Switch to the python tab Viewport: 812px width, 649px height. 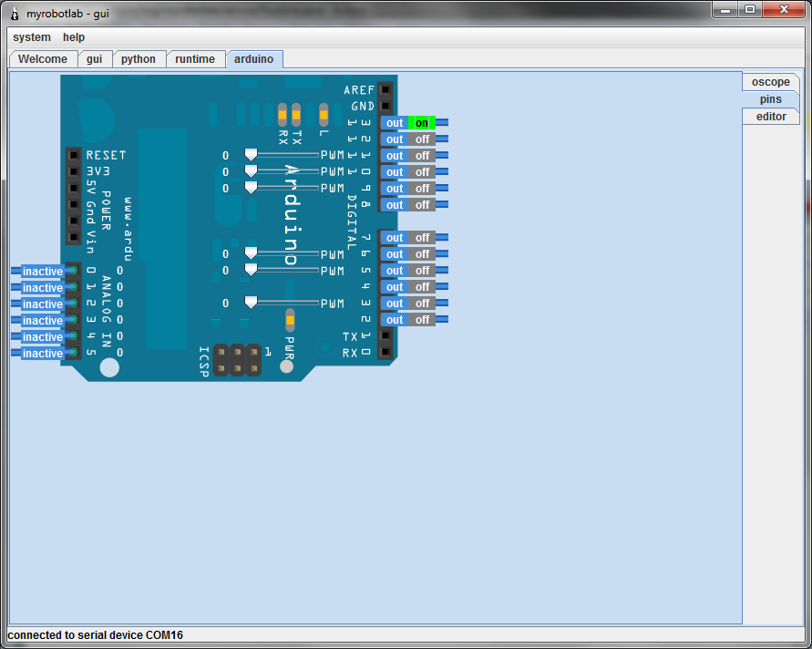[x=139, y=59]
